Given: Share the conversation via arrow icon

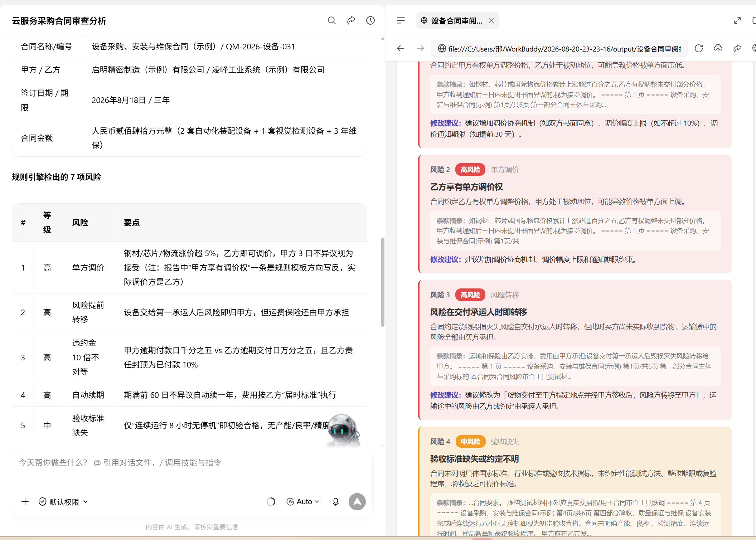Looking at the screenshot, I should (351, 21).
